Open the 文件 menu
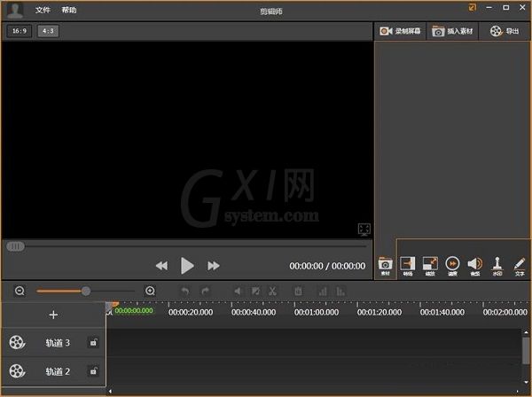This screenshot has width=532, height=397. point(43,10)
